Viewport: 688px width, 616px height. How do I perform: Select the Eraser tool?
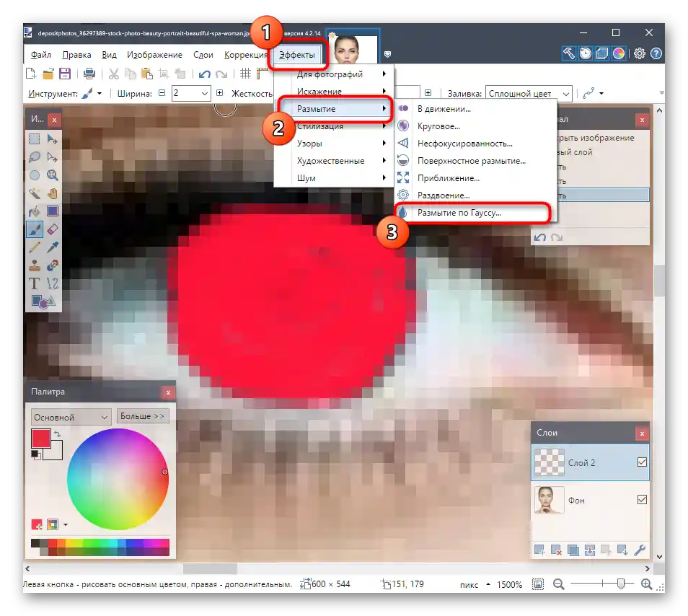[x=53, y=229]
